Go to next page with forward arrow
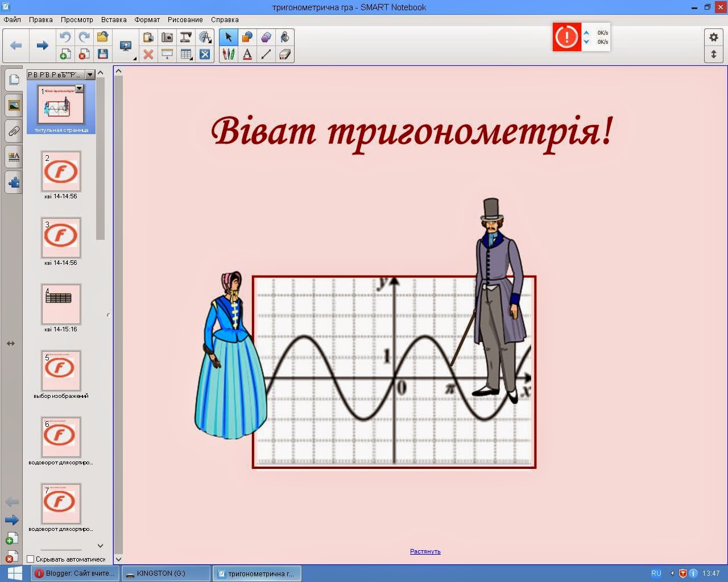The image size is (728, 582). pyautogui.click(x=42, y=45)
